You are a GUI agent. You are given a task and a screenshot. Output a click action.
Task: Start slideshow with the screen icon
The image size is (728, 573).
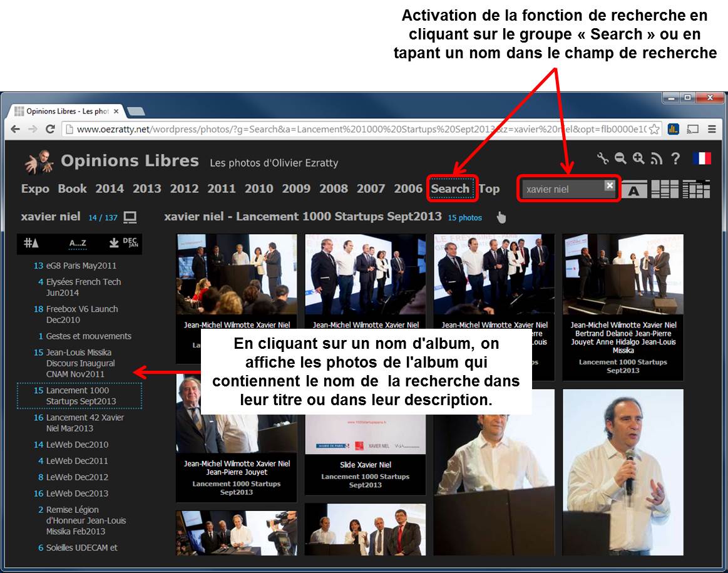coord(130,217)
